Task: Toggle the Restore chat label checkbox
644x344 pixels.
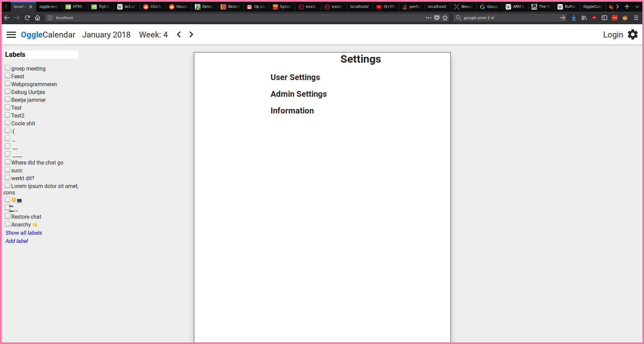Action: click(7, 216)
